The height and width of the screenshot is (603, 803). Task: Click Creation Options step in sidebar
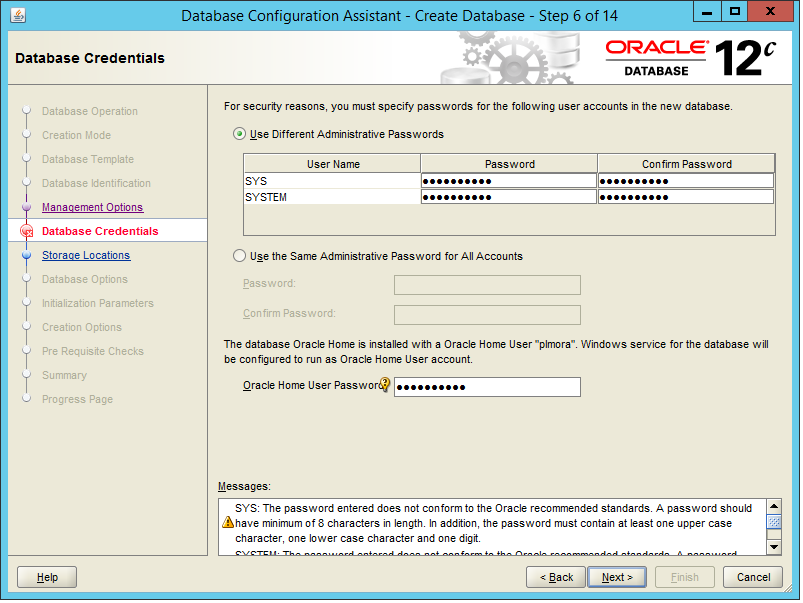click(x=81, y=327)
